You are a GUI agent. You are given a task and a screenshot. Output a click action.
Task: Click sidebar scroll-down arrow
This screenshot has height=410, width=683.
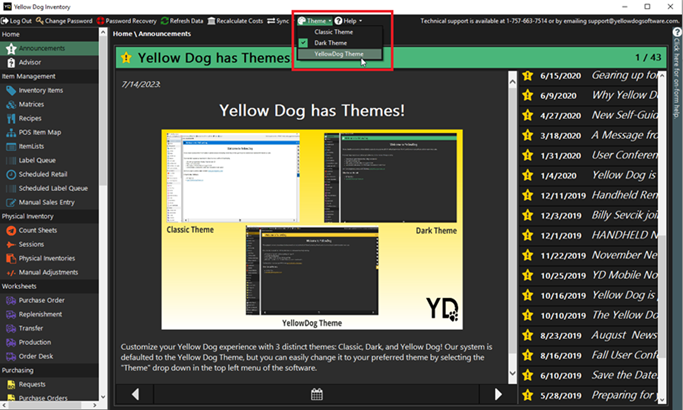coord(103,397)
